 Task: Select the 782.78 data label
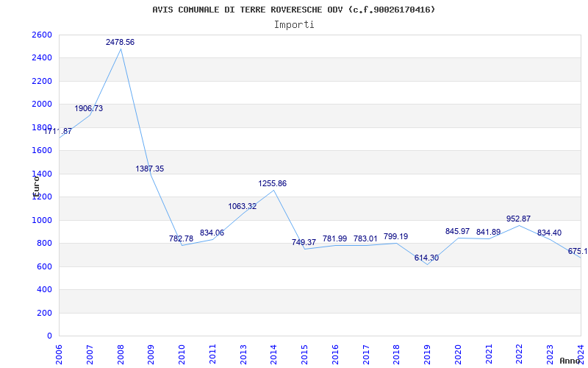(181, 238)
